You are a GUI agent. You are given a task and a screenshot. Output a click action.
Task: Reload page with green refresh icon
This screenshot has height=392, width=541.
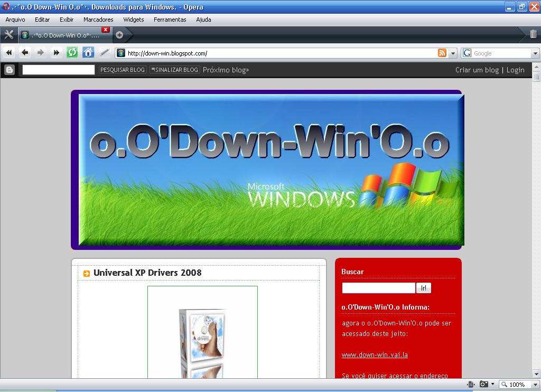(72, 53)
